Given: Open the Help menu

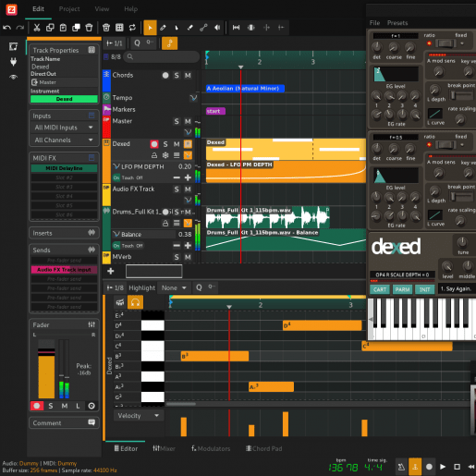Looking at the screenshot, I should [x=130, y=9].
